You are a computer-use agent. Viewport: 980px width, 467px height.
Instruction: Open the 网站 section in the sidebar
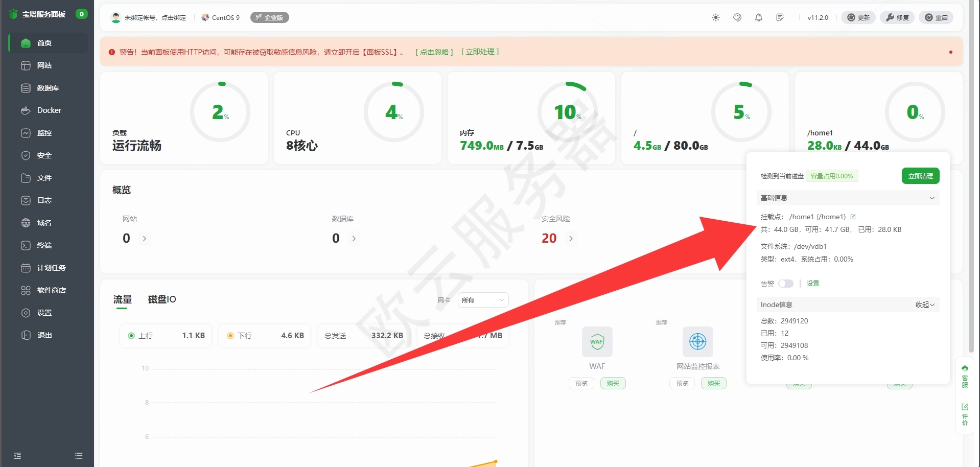[45, 65]
